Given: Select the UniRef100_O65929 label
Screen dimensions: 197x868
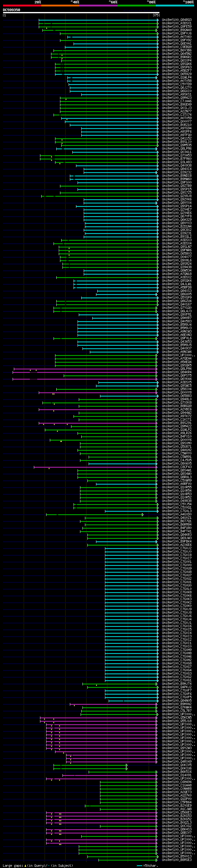Looking at the screenshot, I should coord(177,74).
